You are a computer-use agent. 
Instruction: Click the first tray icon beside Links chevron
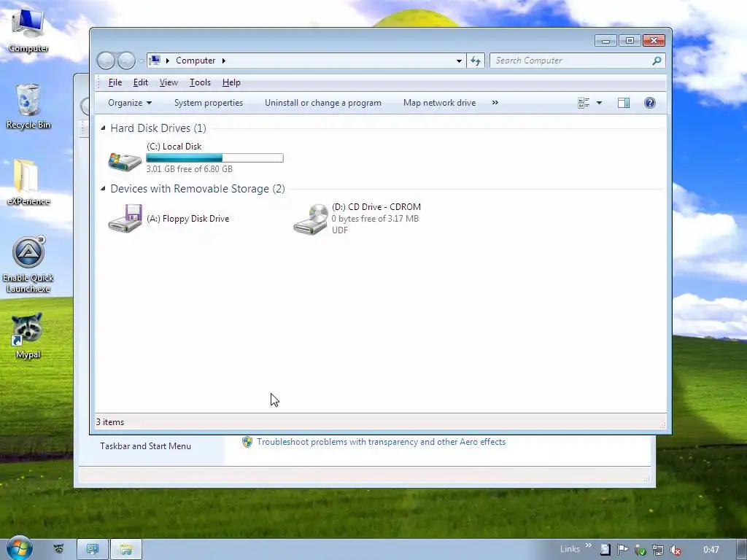605,550
